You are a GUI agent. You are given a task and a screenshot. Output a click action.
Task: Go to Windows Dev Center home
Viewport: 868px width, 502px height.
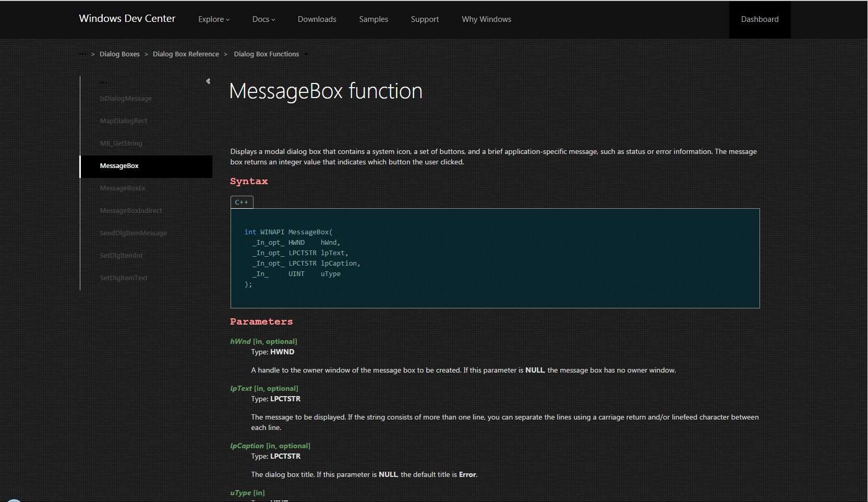point(127,19)
